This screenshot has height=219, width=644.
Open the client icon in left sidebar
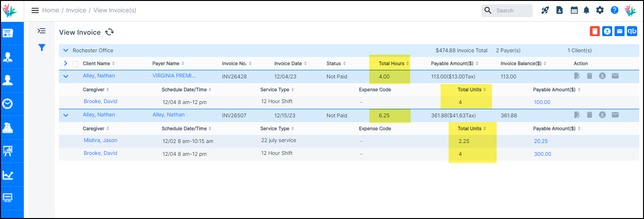click(8, 57)
